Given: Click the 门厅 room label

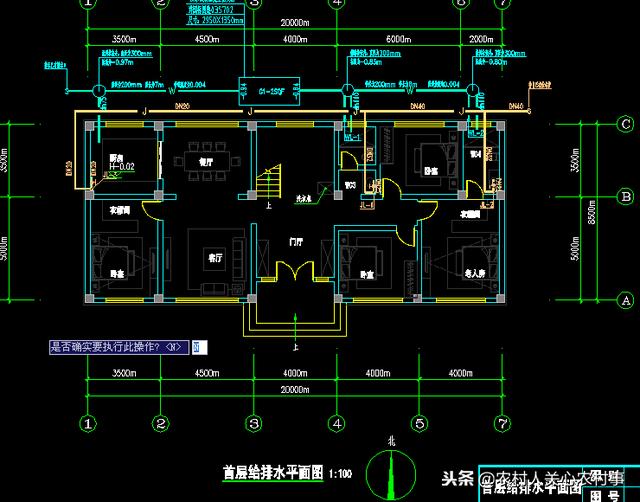Looking at the screenshot, I should (295, 241).
